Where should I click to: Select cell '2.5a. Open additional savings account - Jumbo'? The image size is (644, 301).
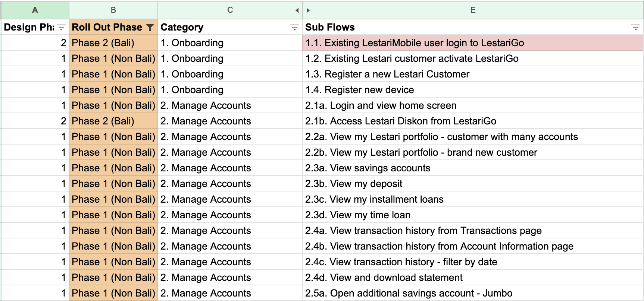coord(473,293)
